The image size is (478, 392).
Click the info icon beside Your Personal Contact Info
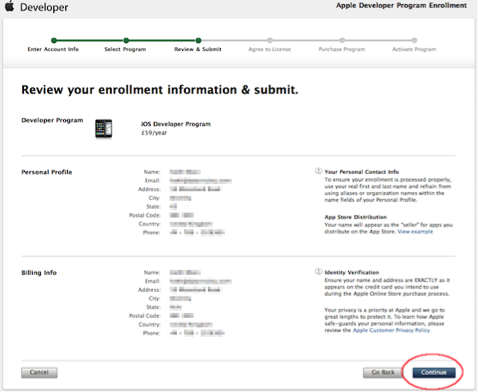click(x=318, y=171)
